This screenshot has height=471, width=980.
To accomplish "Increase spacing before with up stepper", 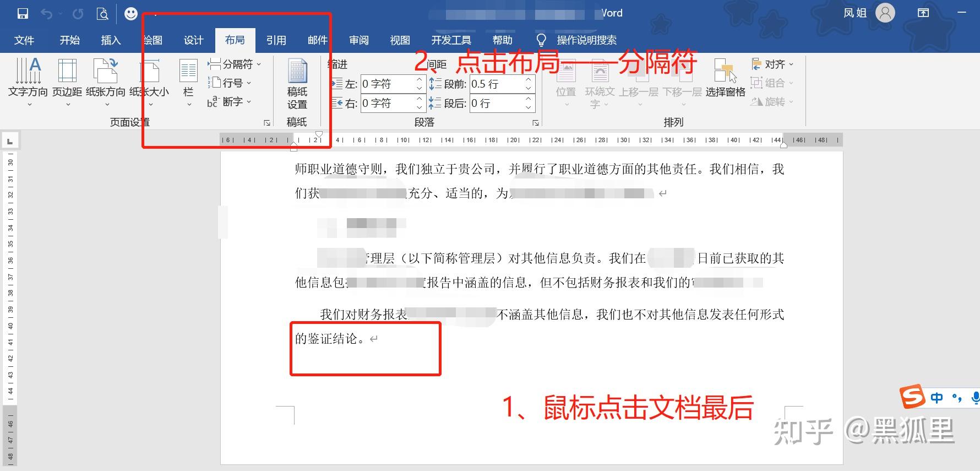I will [x=529, y=79].
